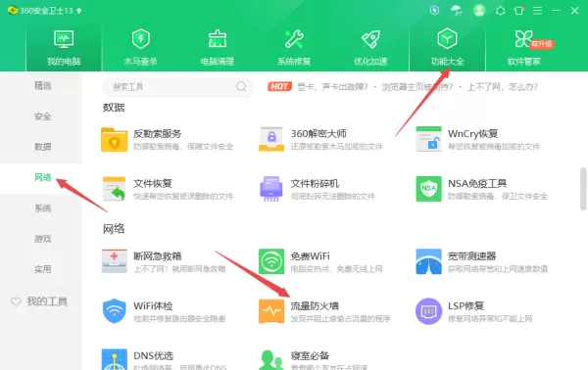Click the shield icon in title bar
The width and height of the screenshot is (588, 370).
coord(434,11)
